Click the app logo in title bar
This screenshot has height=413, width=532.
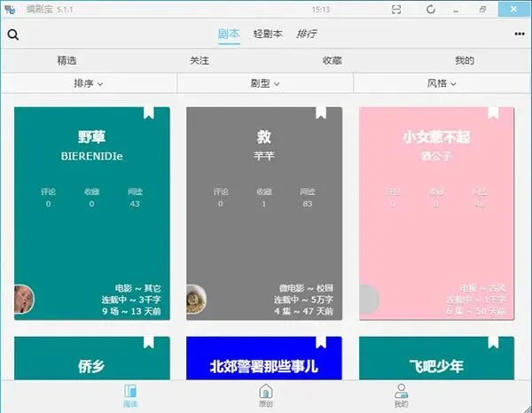[x=10, y=10]
